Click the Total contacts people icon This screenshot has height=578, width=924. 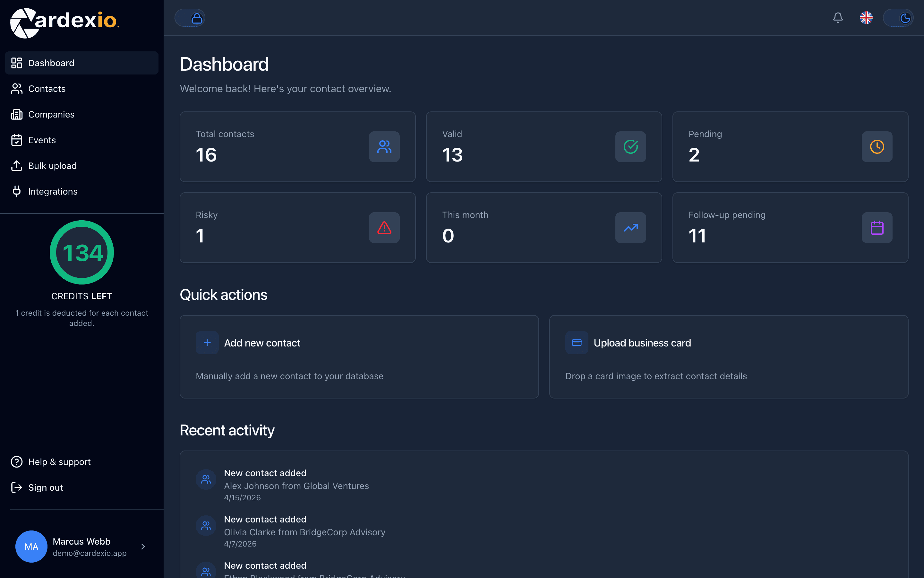tap(384, 147)
